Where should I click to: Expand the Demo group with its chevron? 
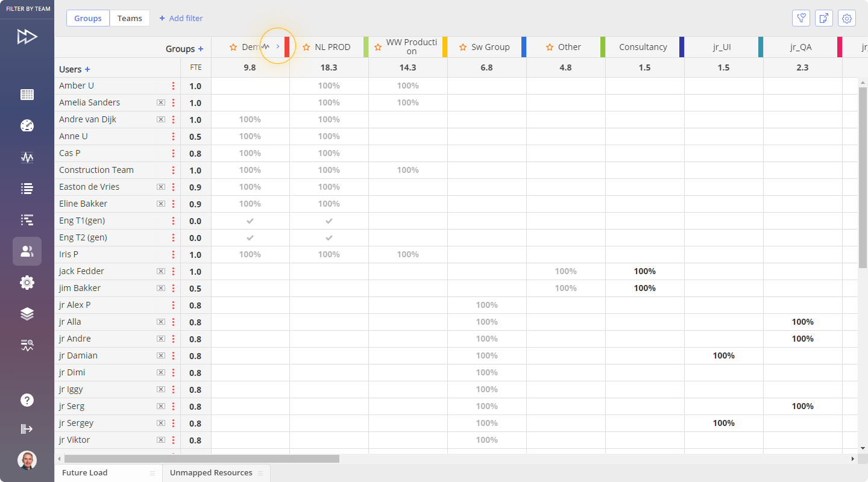pyautogui.click(x=278, y=46)
